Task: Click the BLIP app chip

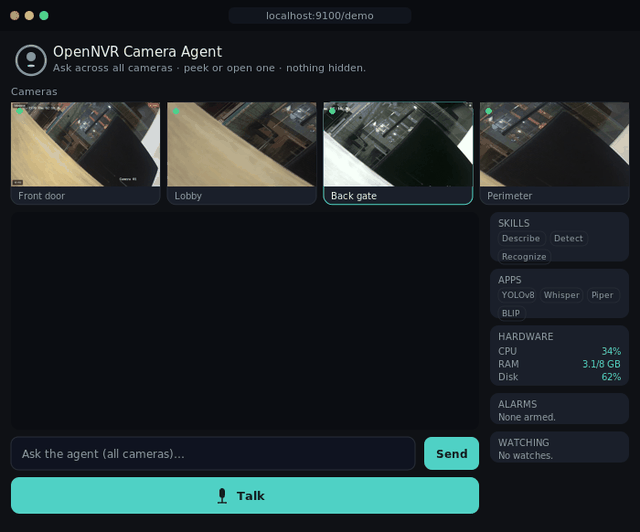Action: (x=511, y=313)
